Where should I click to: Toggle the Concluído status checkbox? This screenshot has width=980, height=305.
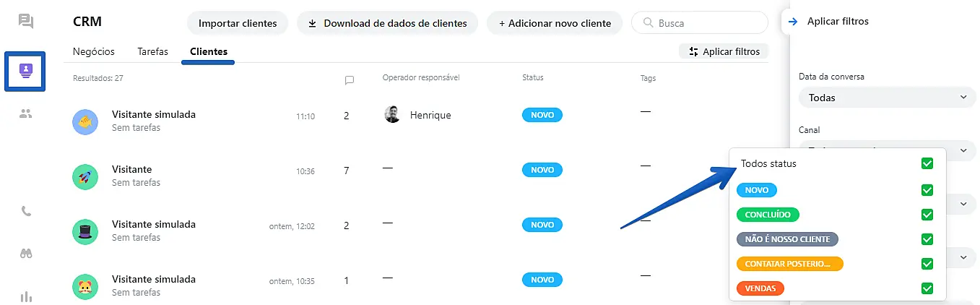(x=927, y=215)
